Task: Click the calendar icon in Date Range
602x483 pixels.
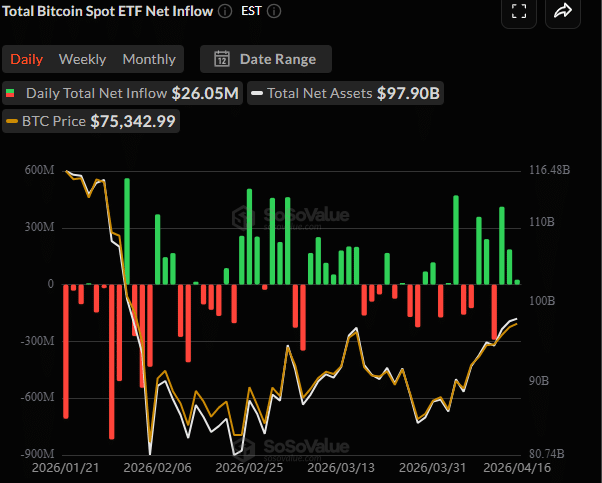Action: tap(222, 59)
